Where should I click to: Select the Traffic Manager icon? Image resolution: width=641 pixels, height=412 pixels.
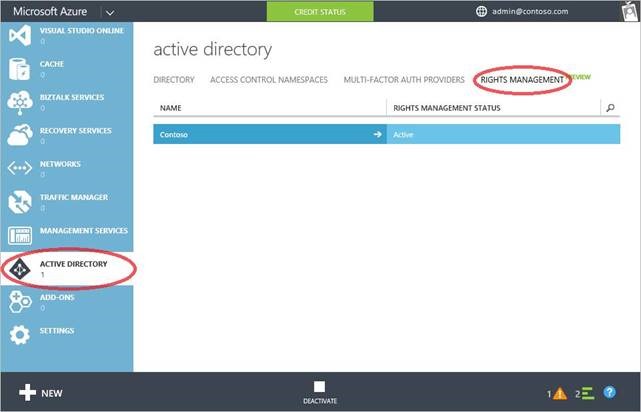point(20,202)
